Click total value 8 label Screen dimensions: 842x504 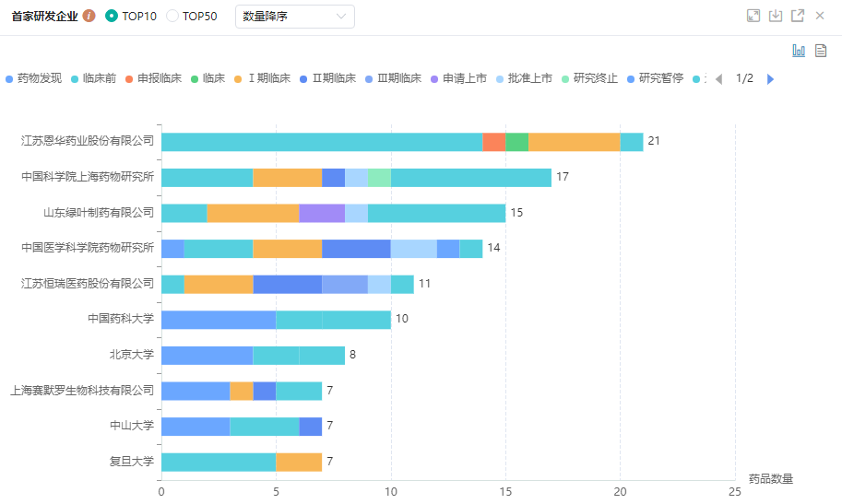(x=353, y=354)
